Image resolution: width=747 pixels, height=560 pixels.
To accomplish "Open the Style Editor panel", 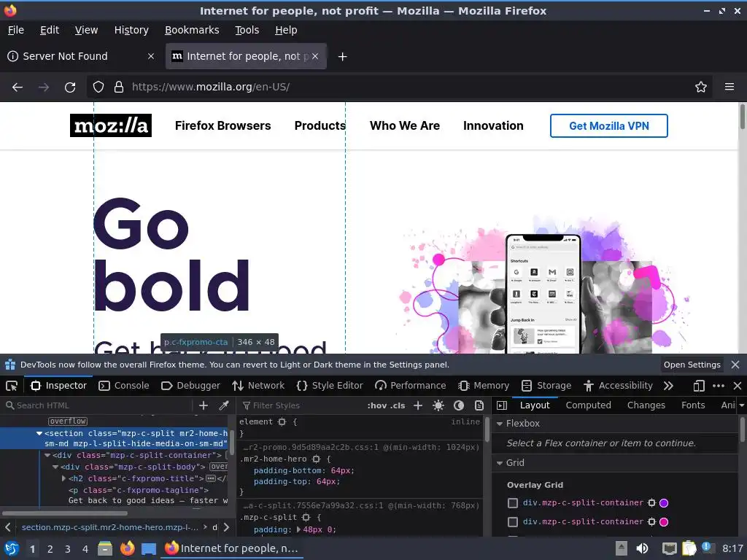I will point(330,386).
